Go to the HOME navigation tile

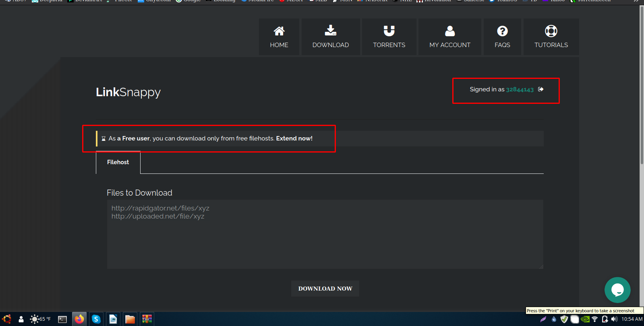(279, 37)
